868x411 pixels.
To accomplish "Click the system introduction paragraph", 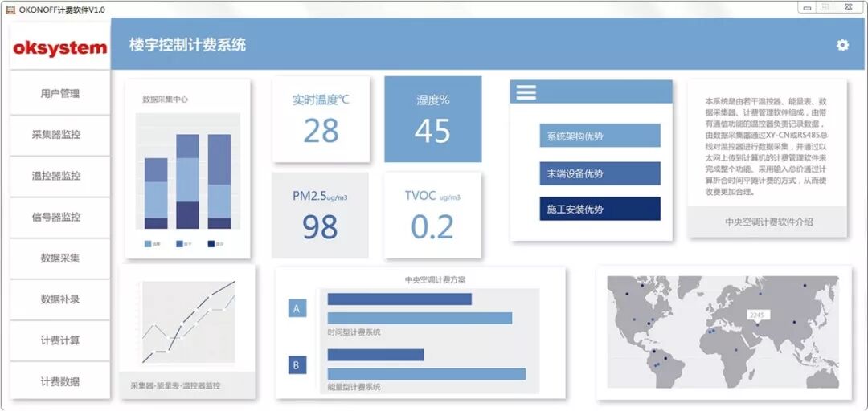I will (767, 148).
